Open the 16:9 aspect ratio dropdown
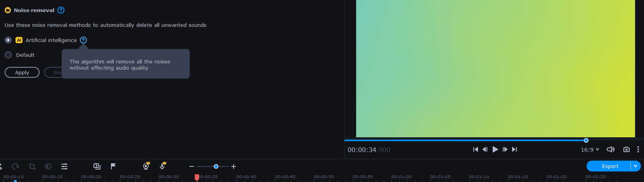644x182 pixels. 590,150
